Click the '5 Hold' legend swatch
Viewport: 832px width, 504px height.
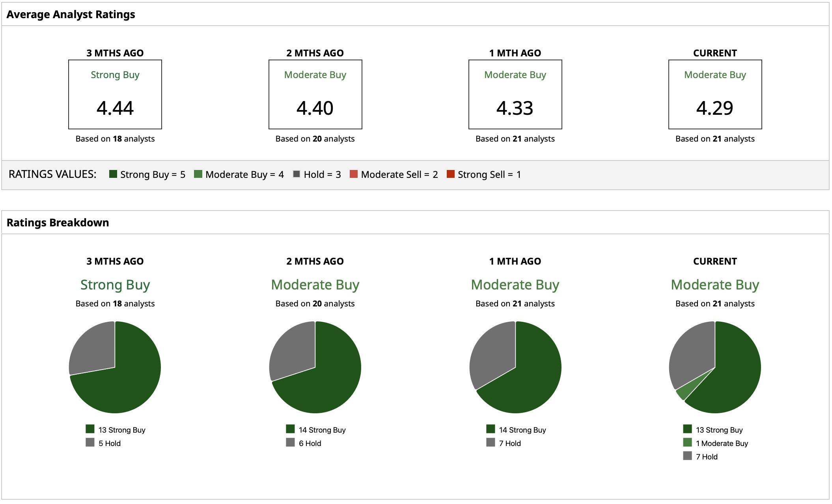click(x=90, y=442)
